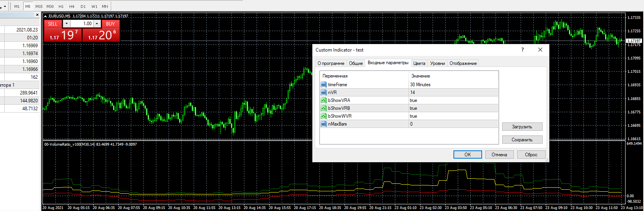The height and width of the screenshot is (211, 644).
Task: Click integer icon beside timeFrame variable
Action: pos(323,85)
